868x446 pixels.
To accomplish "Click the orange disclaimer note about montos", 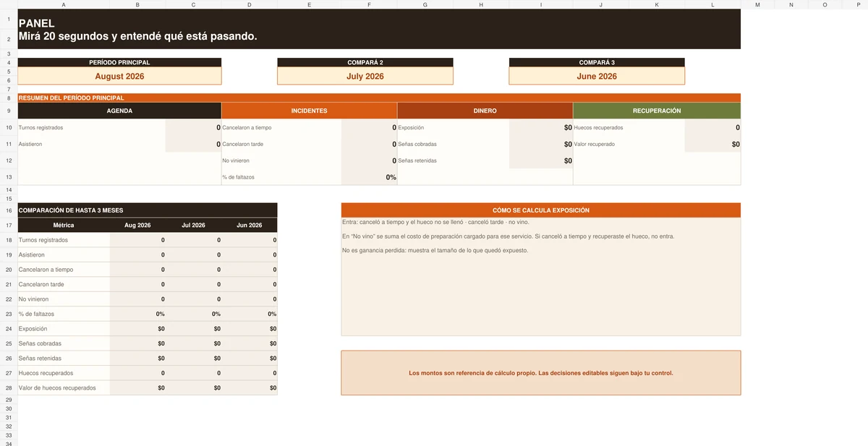I will coord(541,373).
